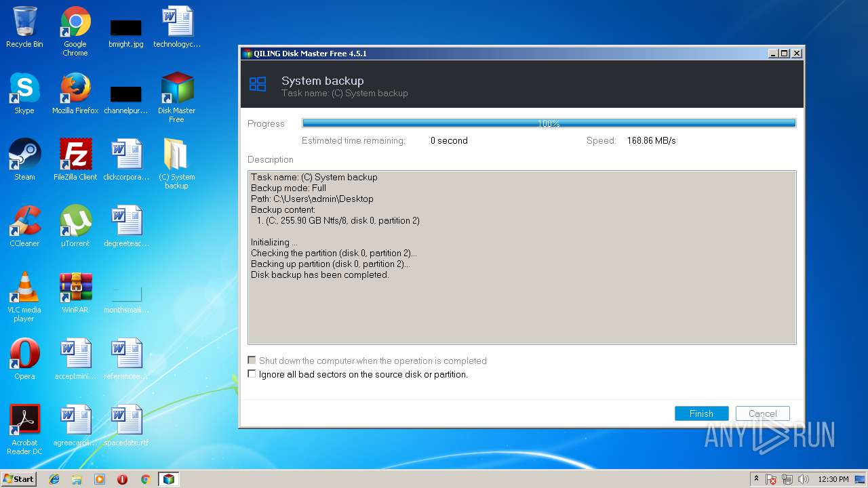Select the spacedate.rtf file
Screen dimensions: 868x488
tap(126, 426)
